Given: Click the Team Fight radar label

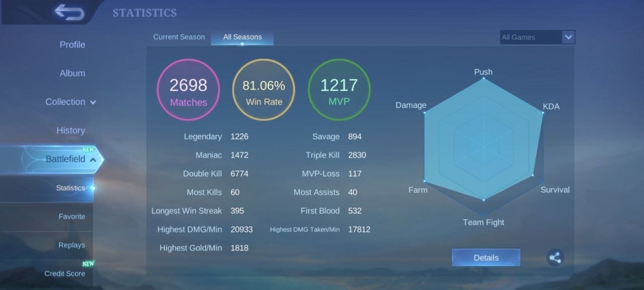Looking at the screenshot, I should tap(484, 223).
